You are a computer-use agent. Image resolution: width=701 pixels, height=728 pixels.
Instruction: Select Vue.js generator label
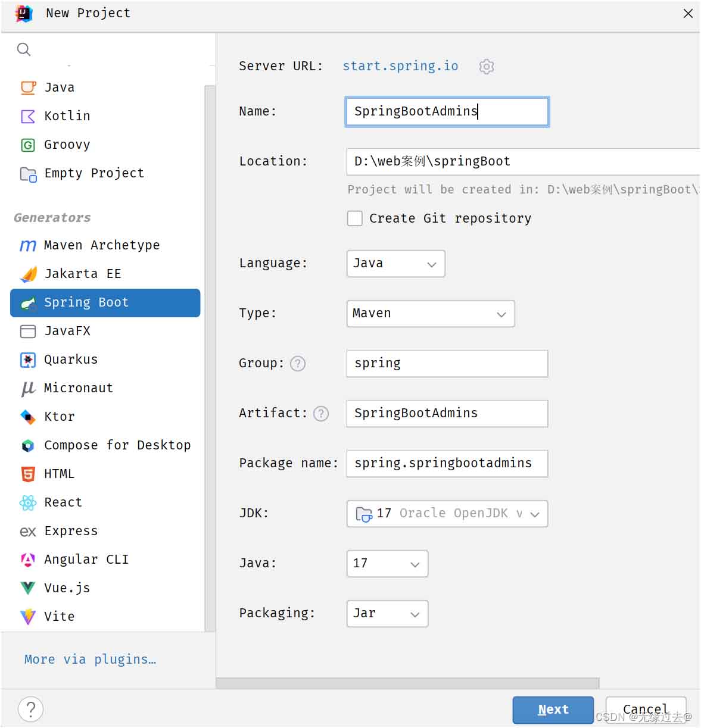(67, 588)
